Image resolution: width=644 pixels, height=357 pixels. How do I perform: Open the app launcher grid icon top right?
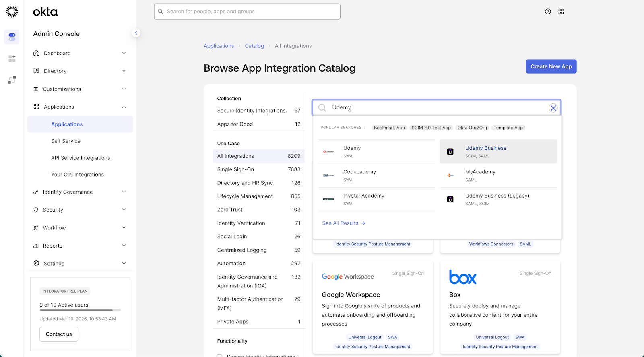click(561, 12)
